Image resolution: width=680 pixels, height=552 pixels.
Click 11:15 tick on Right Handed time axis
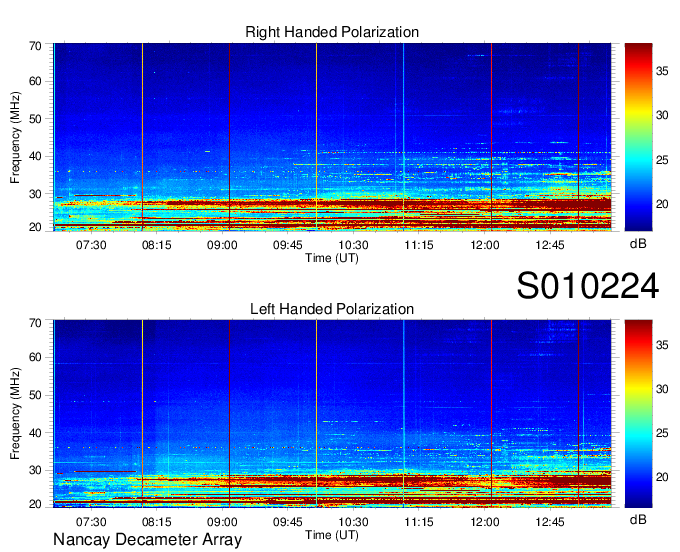click(x=419, y=245)
